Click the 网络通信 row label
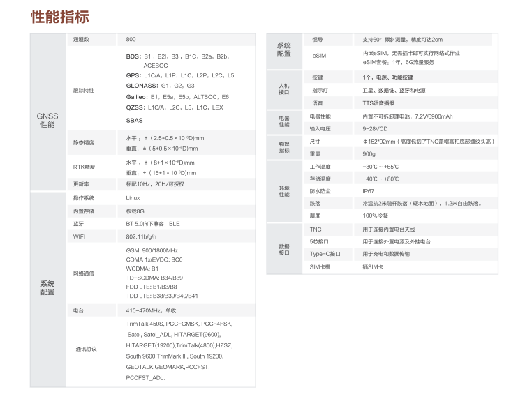This screenshot has height=415, width=532. tap(83, 273)
